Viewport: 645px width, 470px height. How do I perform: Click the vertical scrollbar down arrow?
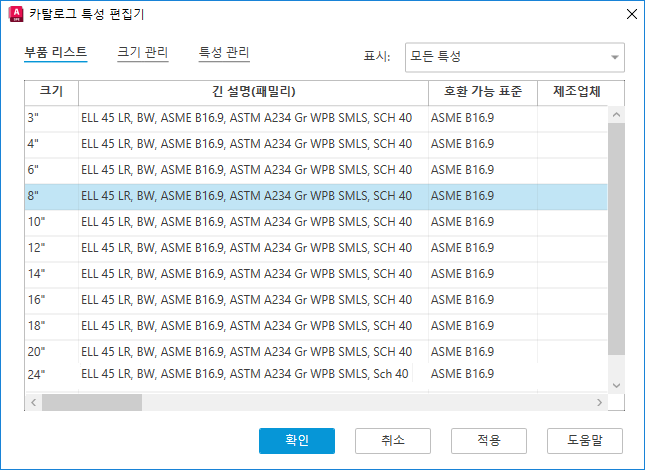tap(616, 385)
